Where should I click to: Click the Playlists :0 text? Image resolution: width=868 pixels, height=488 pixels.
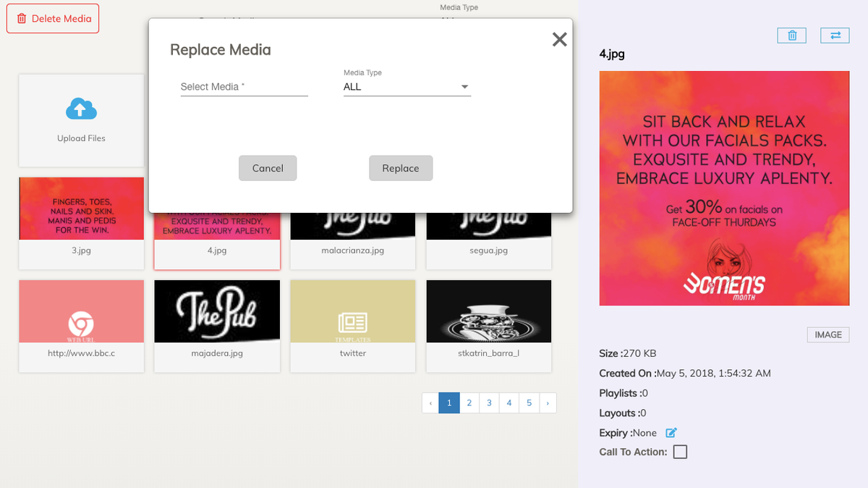[x=624, y=393]
